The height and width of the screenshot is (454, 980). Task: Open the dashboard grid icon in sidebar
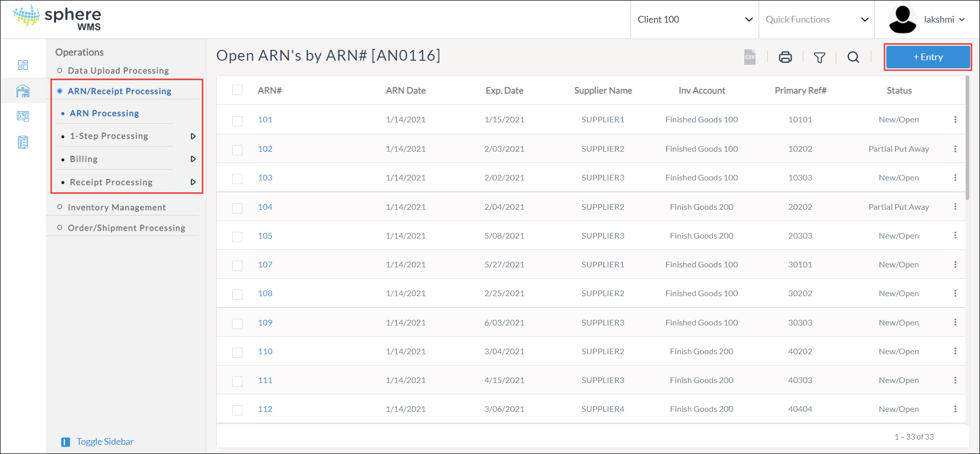(x=23, y=65)
